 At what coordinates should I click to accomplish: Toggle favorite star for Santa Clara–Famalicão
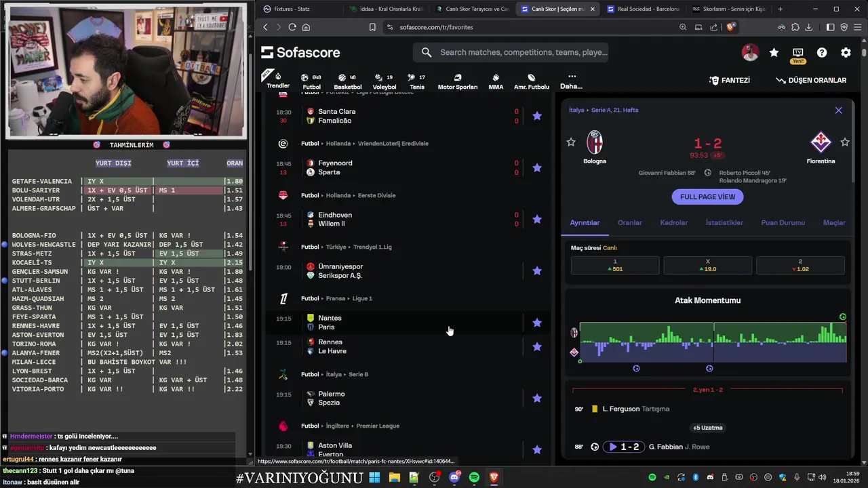(537, 116)
